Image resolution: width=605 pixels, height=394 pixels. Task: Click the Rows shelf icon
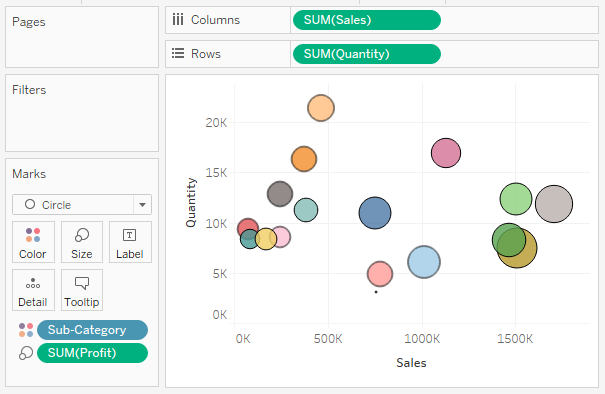(178, 53)
